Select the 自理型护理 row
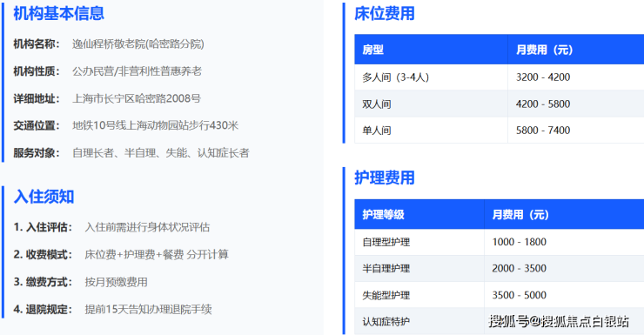 click(x=499, y=242)
